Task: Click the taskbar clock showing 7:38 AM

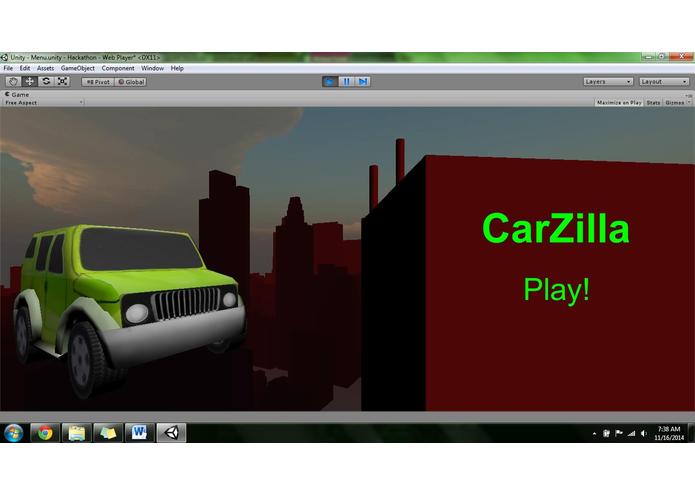Action: [669, 433]
